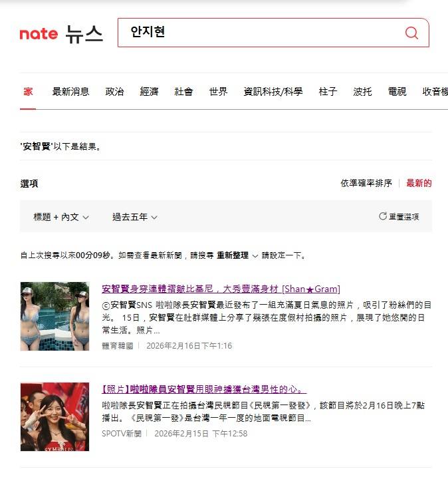The image size is (448, 481).
Task: Open the Shan★Gram article headline
Action: tap(221, 289)
